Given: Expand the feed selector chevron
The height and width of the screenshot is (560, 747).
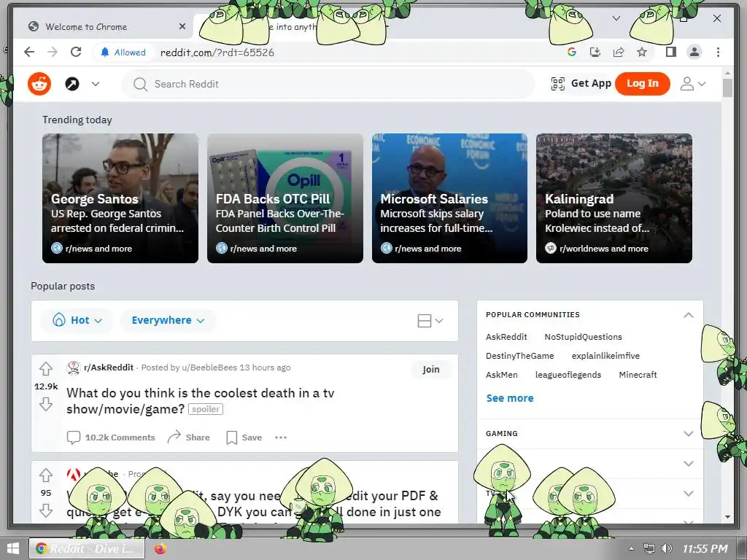Looking at the screenshot, I should (x=96, y=85).
